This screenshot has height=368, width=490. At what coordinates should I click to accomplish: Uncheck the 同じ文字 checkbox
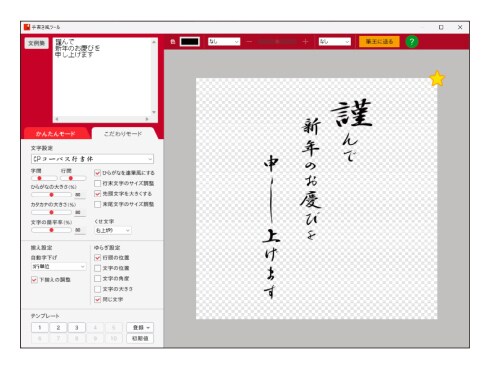coord(97,299)
